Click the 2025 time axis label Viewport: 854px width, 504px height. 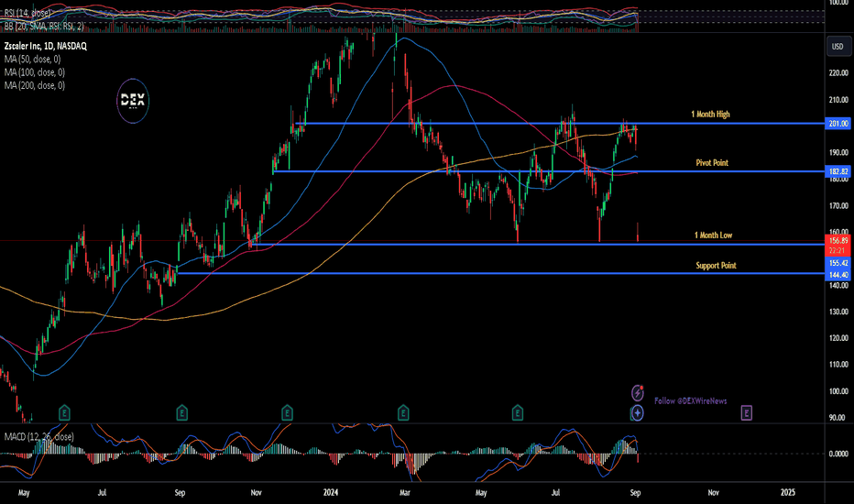[787, 493]
